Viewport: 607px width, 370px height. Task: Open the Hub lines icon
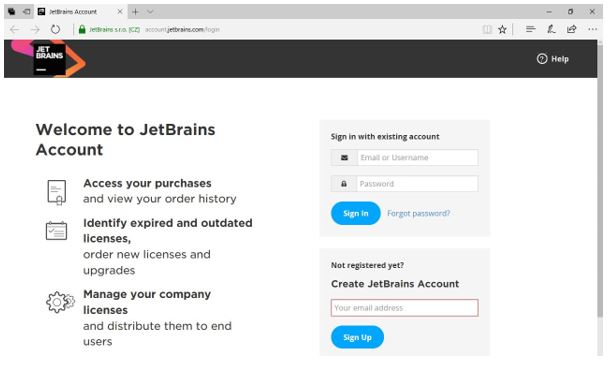click(x=531, y=29)
